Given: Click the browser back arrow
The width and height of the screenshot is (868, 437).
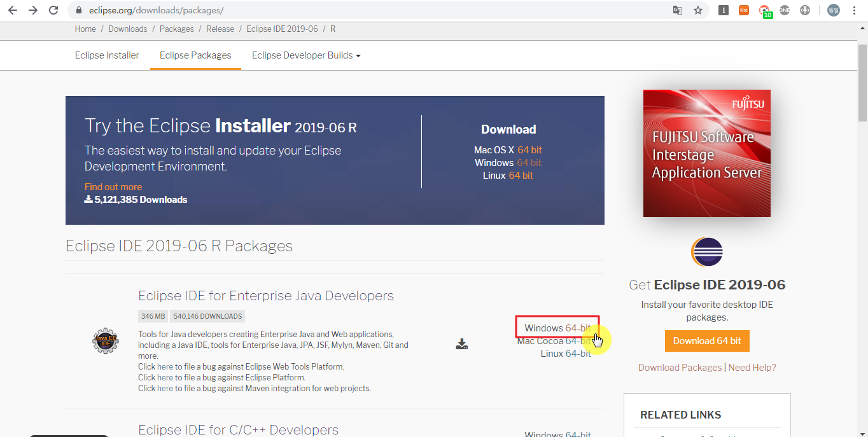Looking at the screenshot, I should tap(13, 10).
